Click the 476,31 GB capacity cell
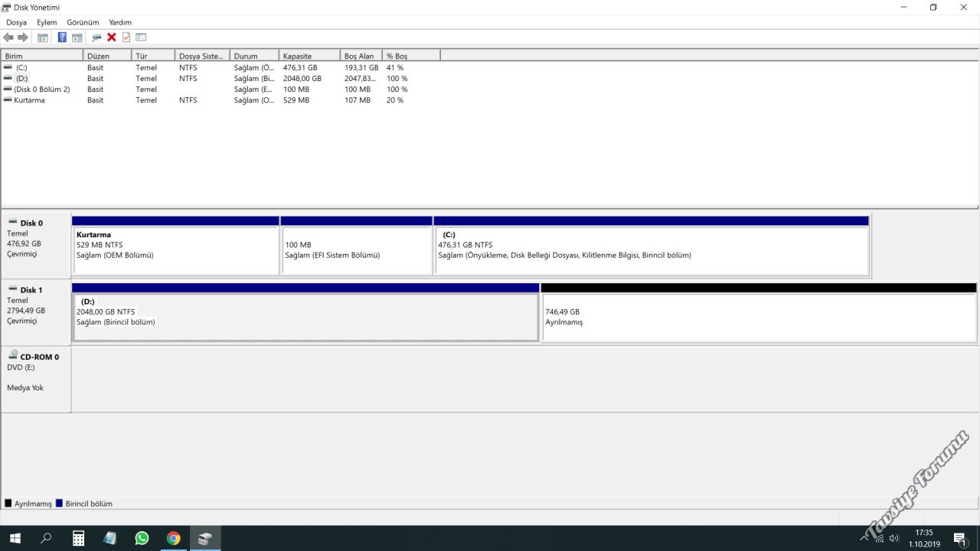980x551 pixels. pyautogui.click(x=300, y=68)
